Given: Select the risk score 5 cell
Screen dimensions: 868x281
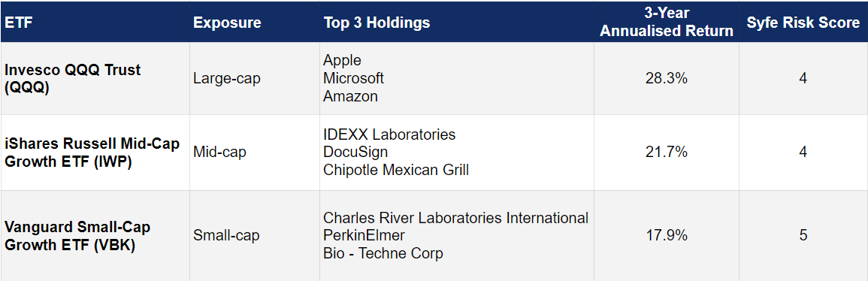Looking at the screenshot, I should (803, 236).
